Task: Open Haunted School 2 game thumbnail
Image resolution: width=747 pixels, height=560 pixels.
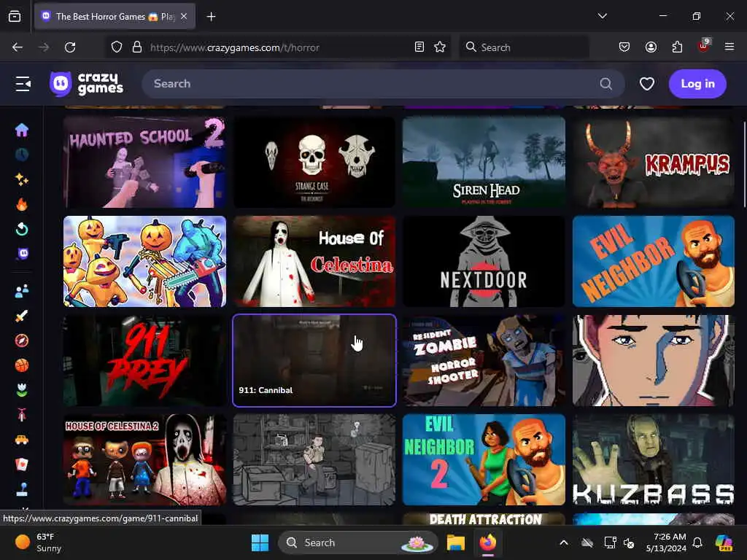Action: point(145,162)
